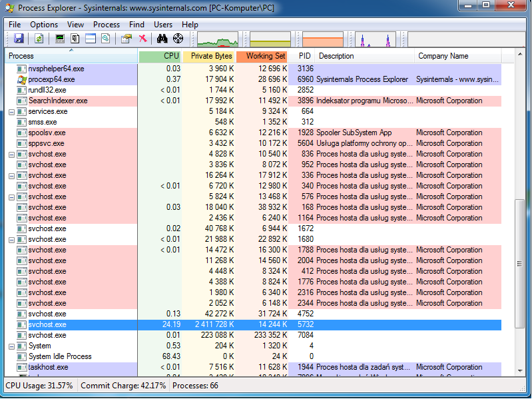This screenshot has height=399, width=532.
Task: Collapse the svchost.exe PID 576 node
Action: point(11,197)
